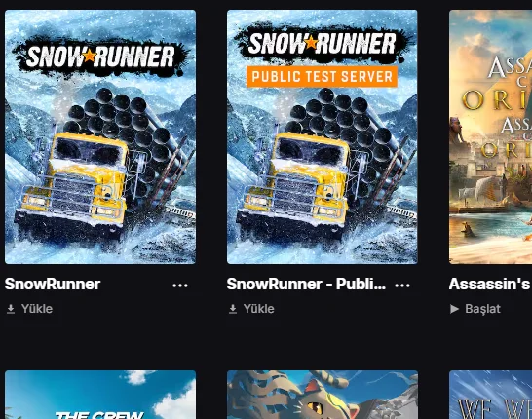Click the Assassin's title text

(x=490, y=285)
